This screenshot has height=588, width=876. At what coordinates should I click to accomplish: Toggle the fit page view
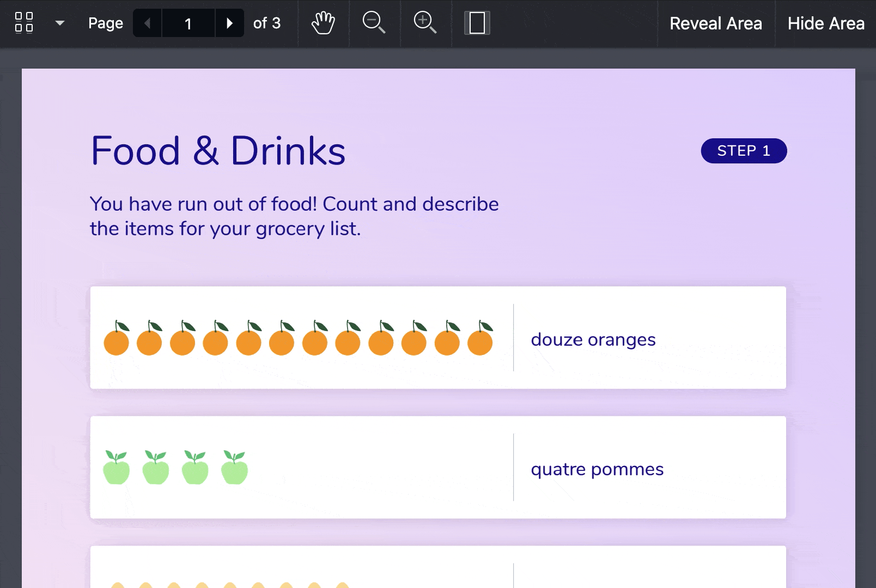click(477, 23)
